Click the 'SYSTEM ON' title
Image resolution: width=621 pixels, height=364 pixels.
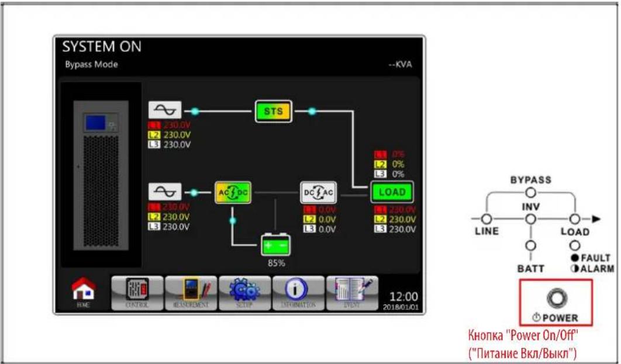pyautogui.click(x=102, y=47)
